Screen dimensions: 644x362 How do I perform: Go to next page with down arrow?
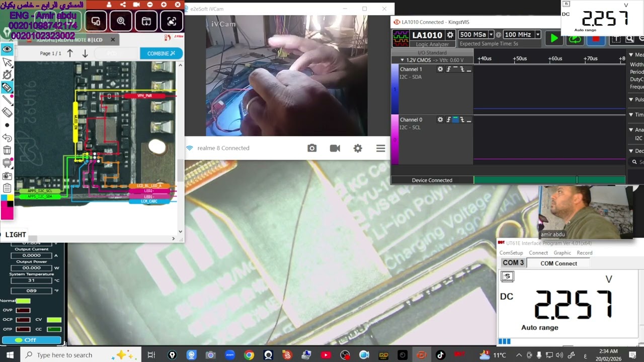(85, 53)
